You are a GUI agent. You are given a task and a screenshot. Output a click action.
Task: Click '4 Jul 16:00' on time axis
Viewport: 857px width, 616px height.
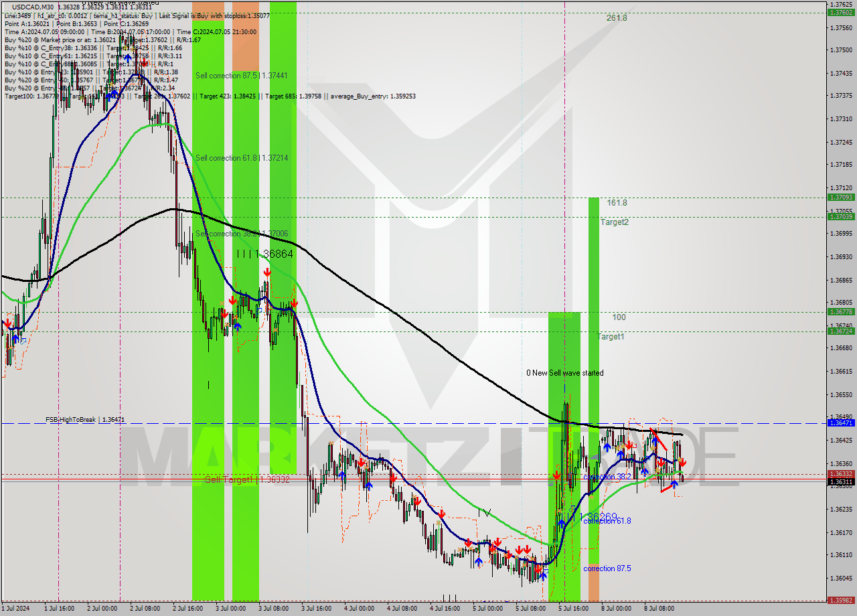click(445, 609)
